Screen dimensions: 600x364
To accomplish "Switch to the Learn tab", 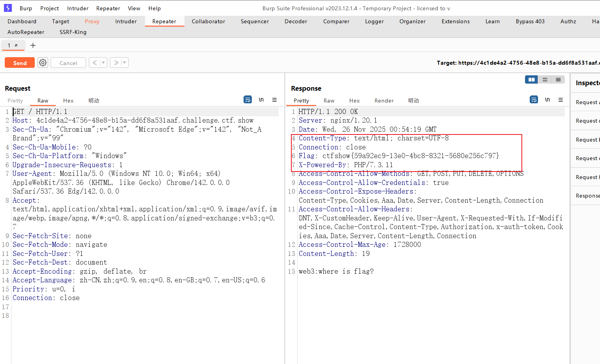I will pos(492,21).
